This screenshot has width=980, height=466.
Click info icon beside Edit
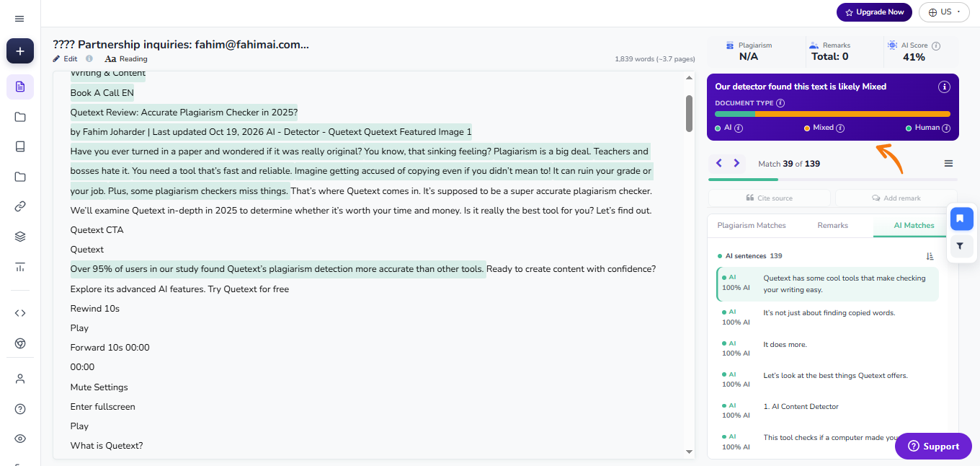(x=89, y=59)
